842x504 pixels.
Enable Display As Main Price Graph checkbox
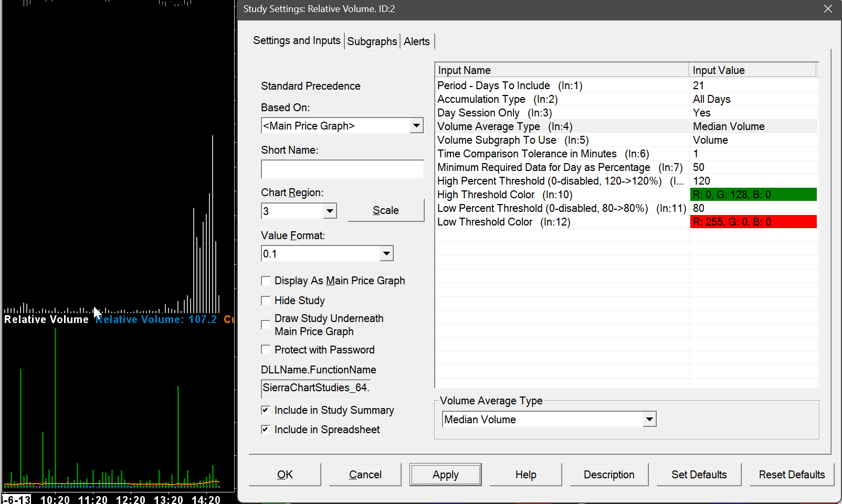click(266, 281)
